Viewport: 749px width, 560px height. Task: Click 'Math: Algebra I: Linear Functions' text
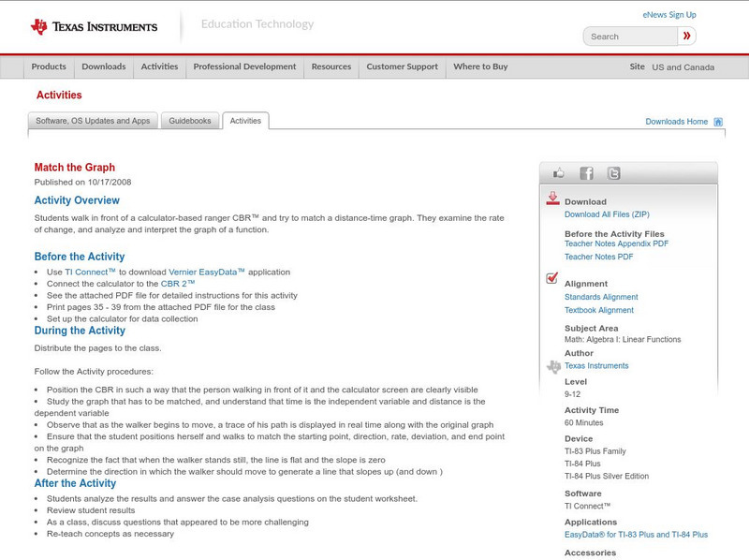623,340
